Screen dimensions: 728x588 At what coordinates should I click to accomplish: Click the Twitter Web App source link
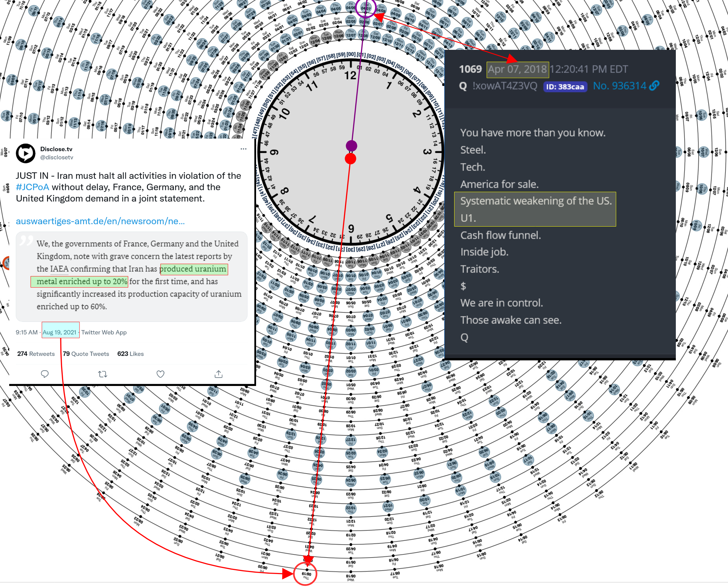coord(104,332)
